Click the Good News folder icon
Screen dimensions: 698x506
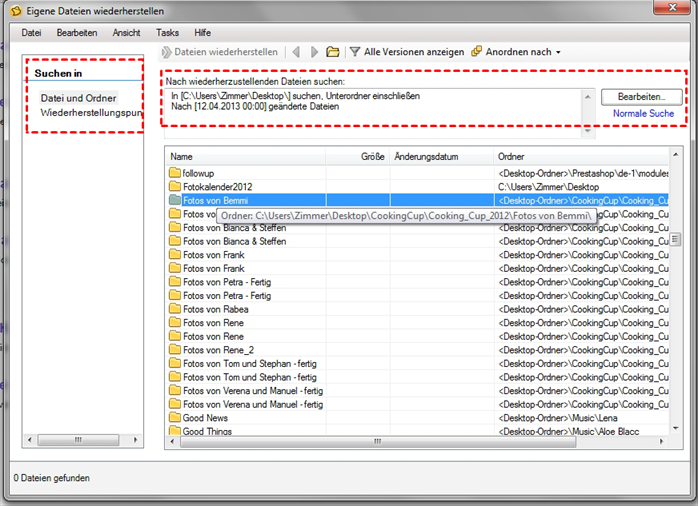175,417
